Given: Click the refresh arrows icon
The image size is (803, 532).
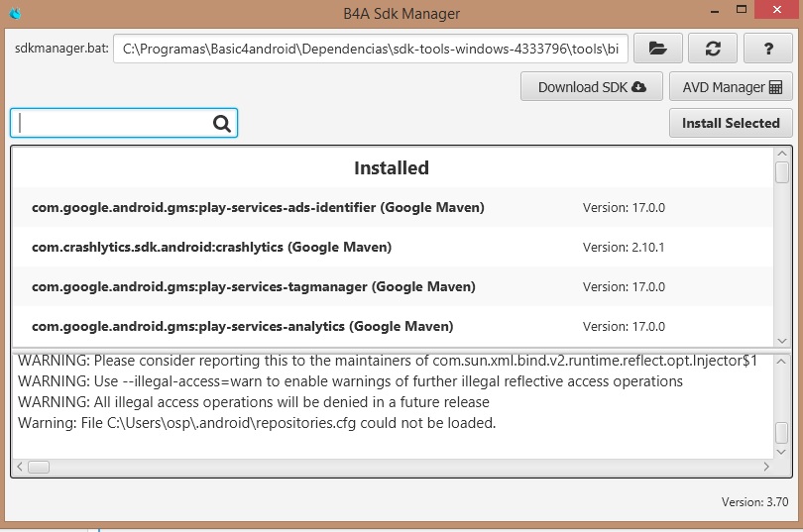Looking at the screenshot, I should click(x=711, y=49).
